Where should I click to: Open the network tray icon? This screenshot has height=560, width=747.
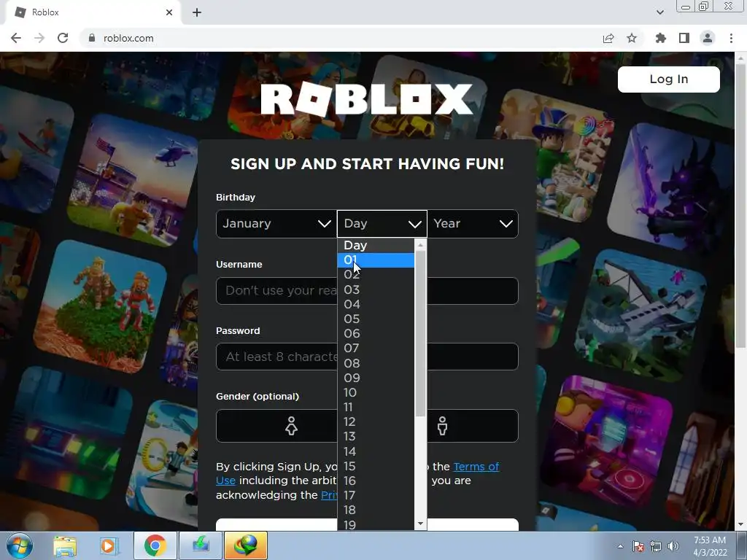coord(656,546)
